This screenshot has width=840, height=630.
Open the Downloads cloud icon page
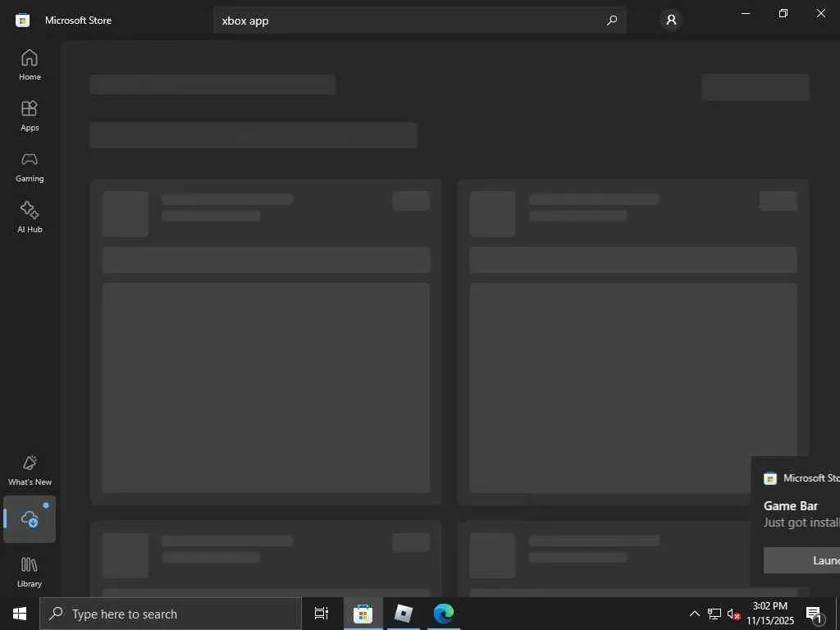(x=30, y=519)
